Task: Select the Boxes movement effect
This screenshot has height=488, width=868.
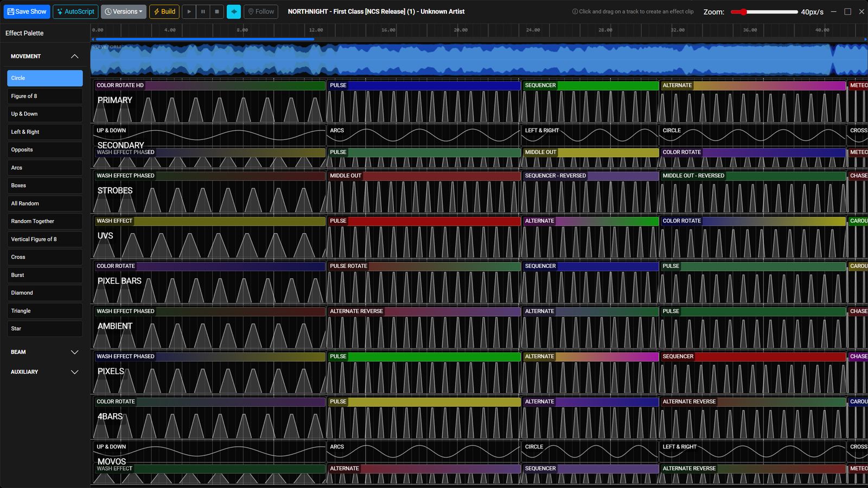Action: [45, 185]
